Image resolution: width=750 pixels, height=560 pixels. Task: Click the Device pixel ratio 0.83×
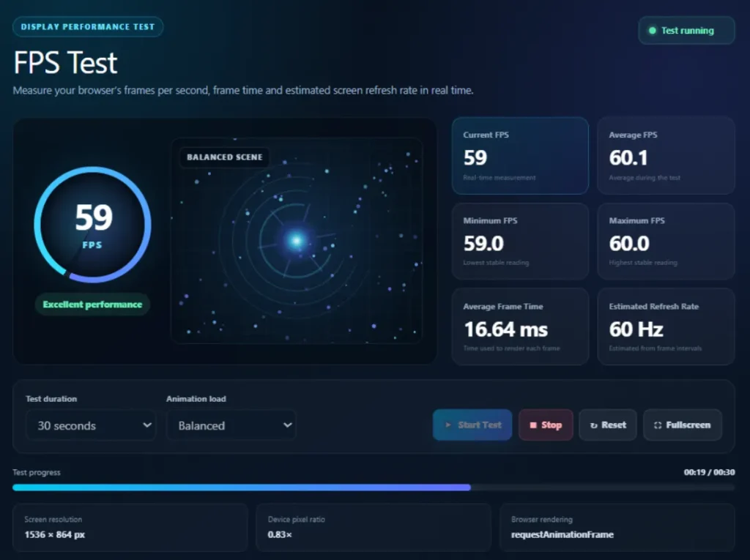(280, 534)
